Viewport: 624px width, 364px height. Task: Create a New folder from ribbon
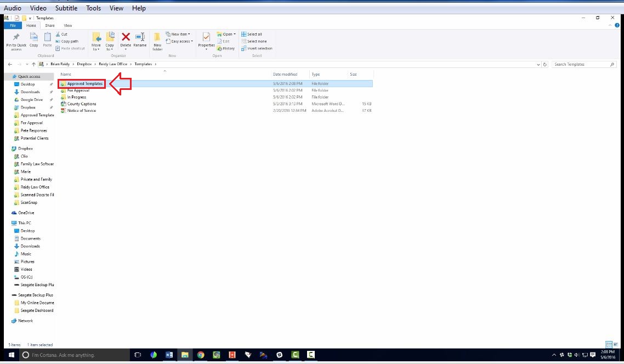click(157, 41)
